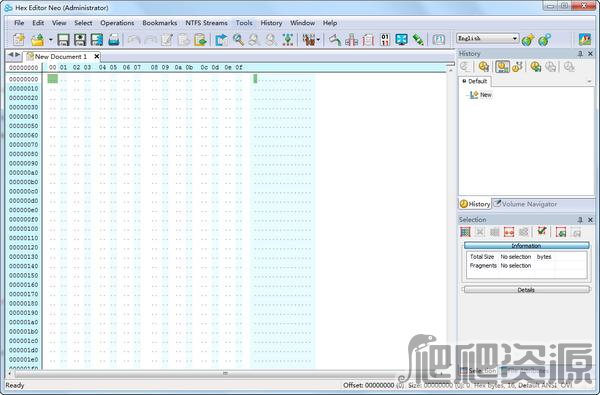
Task: Open the Select menu
Action: [x=83, y=23]
